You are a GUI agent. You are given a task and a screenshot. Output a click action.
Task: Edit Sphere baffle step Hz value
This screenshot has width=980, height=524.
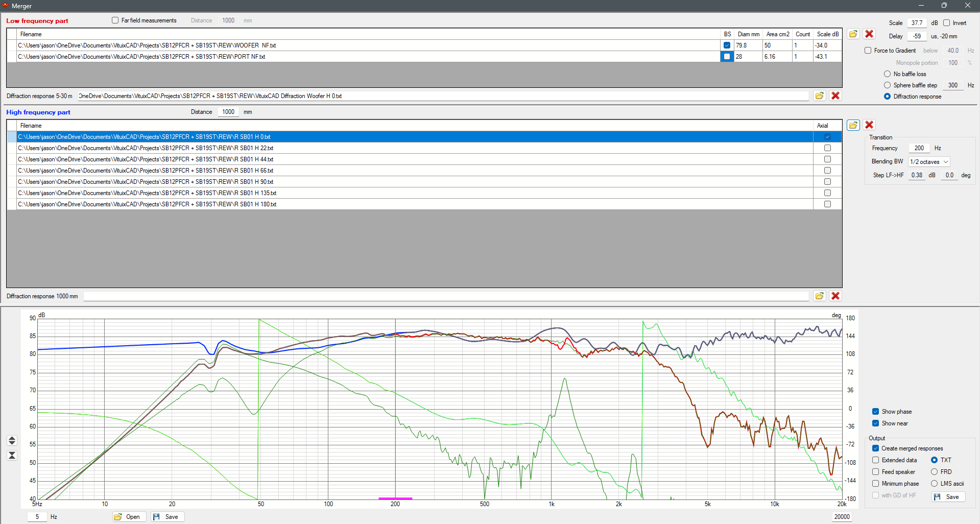[953, 85]
